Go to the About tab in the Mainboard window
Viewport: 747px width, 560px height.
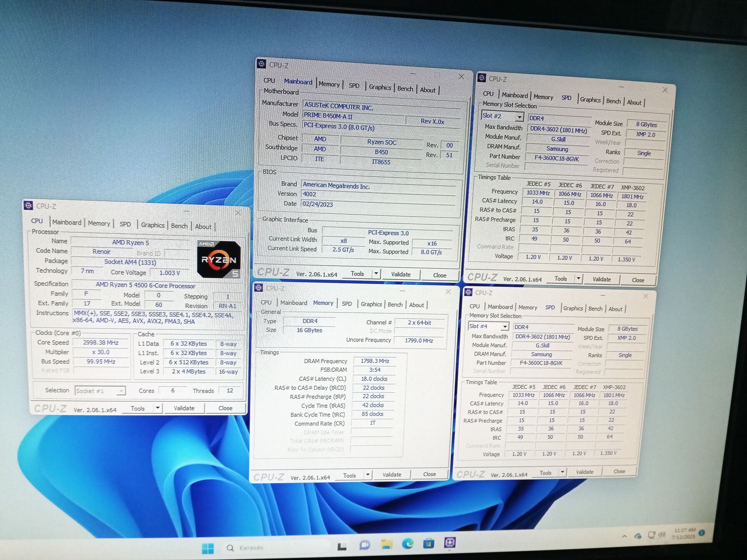point(428,90)
